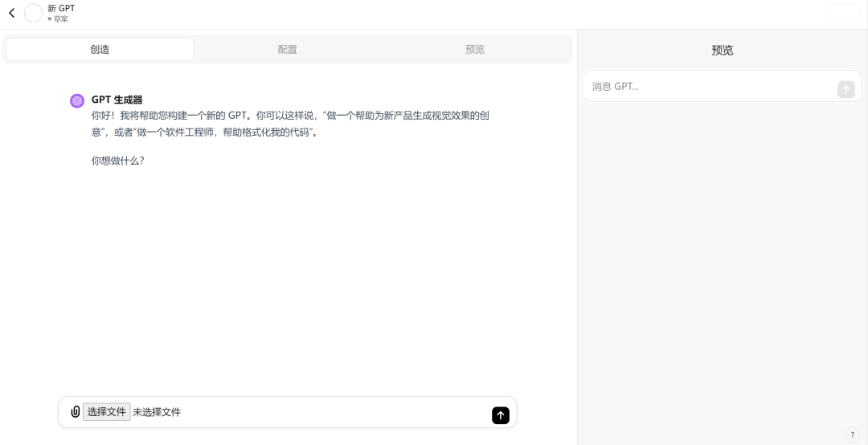Screen dimensions: 868x445
Task: Click the grey send arrow in preview
Action: coord(845,89)
